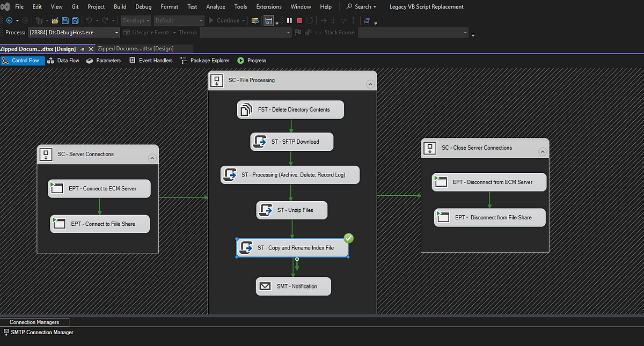Click the Stop Debugging red square icon
This screenshot has width=644, height=346.
coord(299,20)
